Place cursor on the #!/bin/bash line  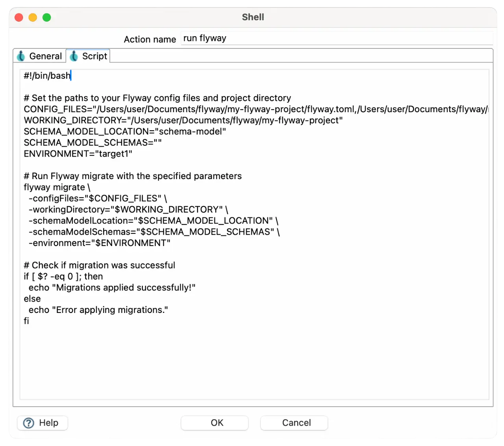tap(47, 76)
